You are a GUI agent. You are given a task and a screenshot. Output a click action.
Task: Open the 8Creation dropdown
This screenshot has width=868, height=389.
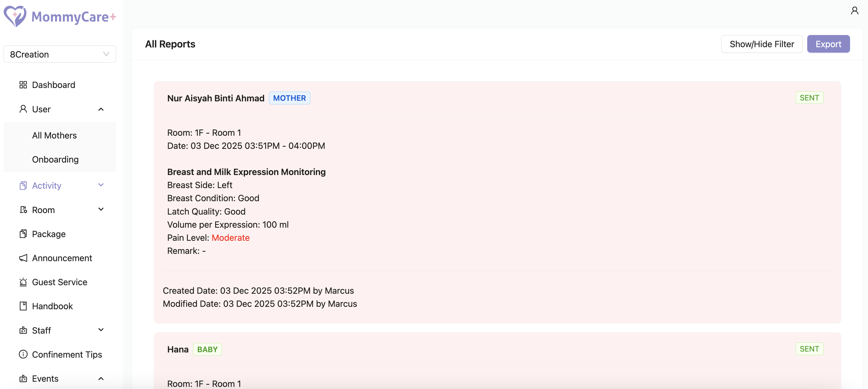point(59,54)
